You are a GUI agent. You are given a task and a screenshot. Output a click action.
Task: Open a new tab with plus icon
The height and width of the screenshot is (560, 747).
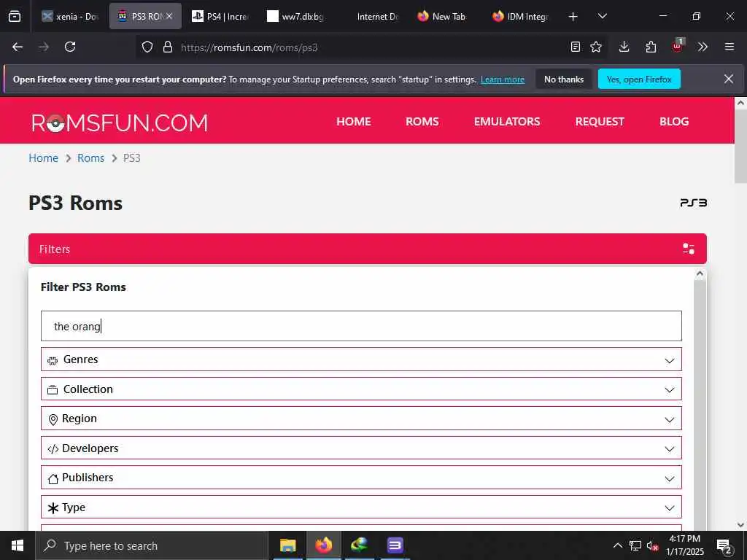click(573, 17)
